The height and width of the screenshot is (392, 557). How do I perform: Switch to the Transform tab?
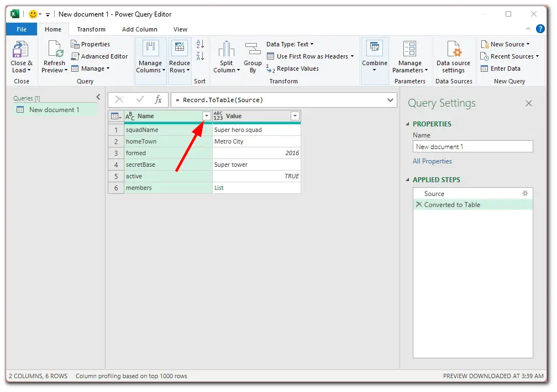pos(91,29)
